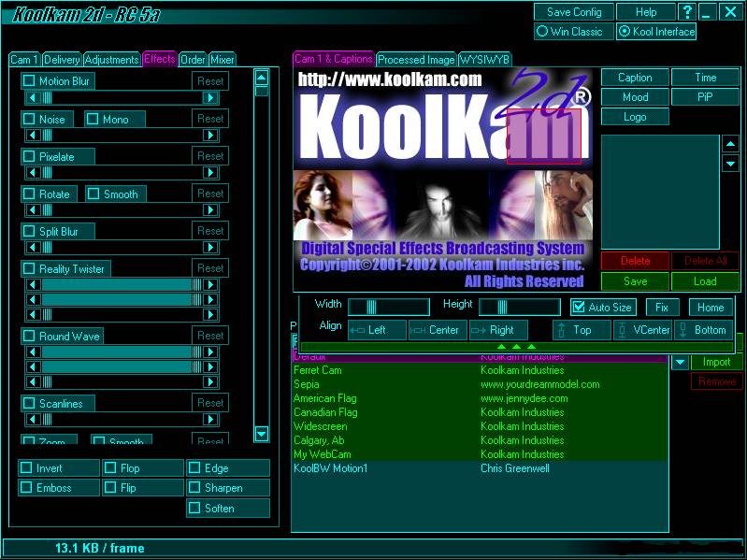Enable Scanlines effect checkbox
The image size is (747, 560).
click(x=29, y=403)
